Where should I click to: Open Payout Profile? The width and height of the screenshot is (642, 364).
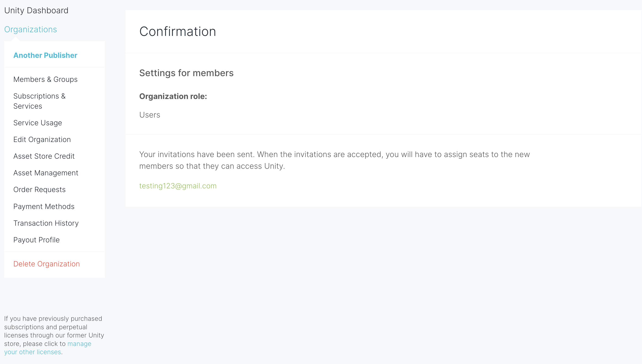pyautogui.click(x=37, y=240)
